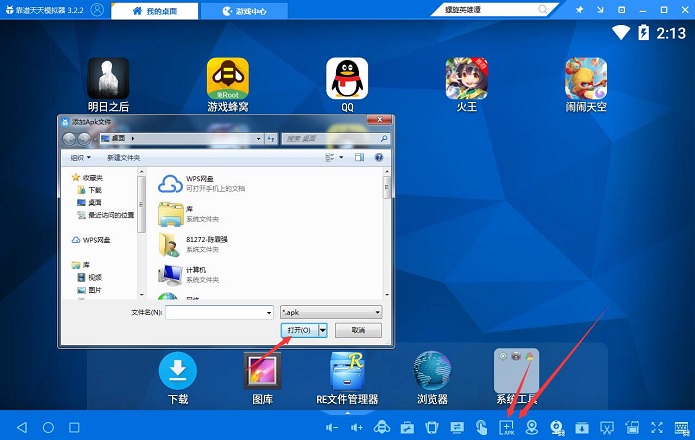Launch the 火王 game
Viewport: 695px width, 440px height.
[467, 78]
